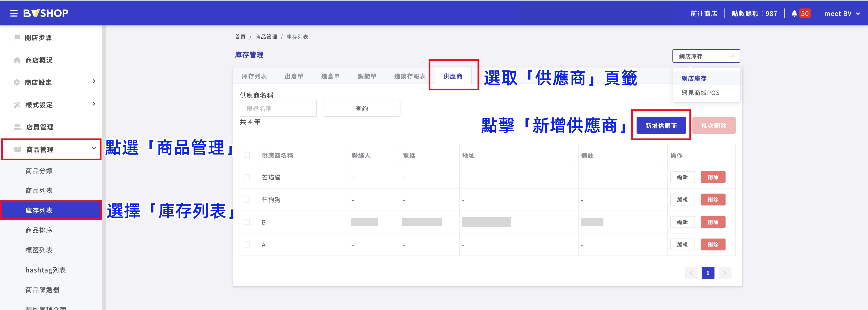Click the sidebar vertical scrollbar

104,168
